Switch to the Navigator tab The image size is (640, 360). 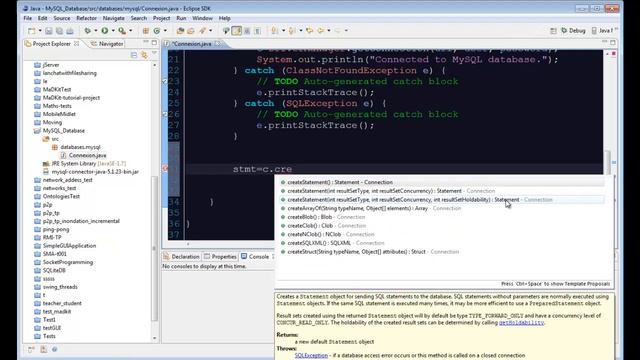(107, 44)
